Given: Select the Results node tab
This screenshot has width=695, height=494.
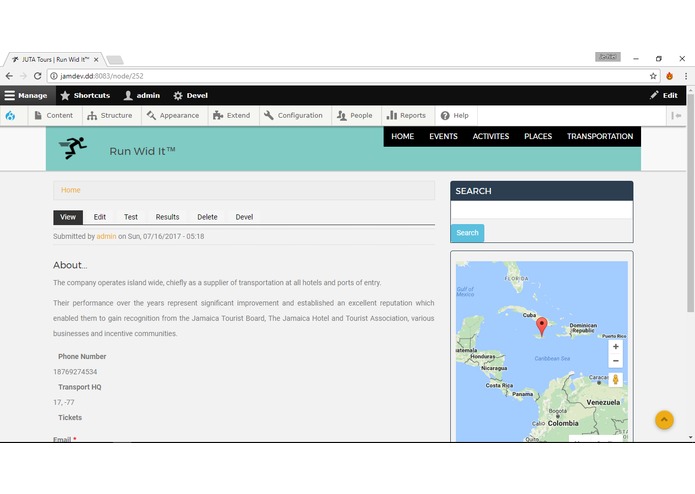Looking at the screenshot, I should click(x=168, y=217).
